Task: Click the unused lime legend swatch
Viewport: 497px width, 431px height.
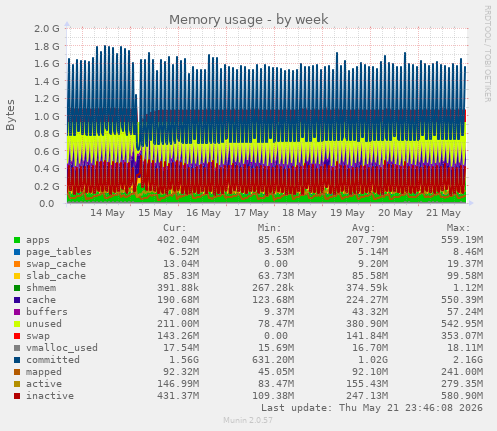Action: tap(17, 324)
